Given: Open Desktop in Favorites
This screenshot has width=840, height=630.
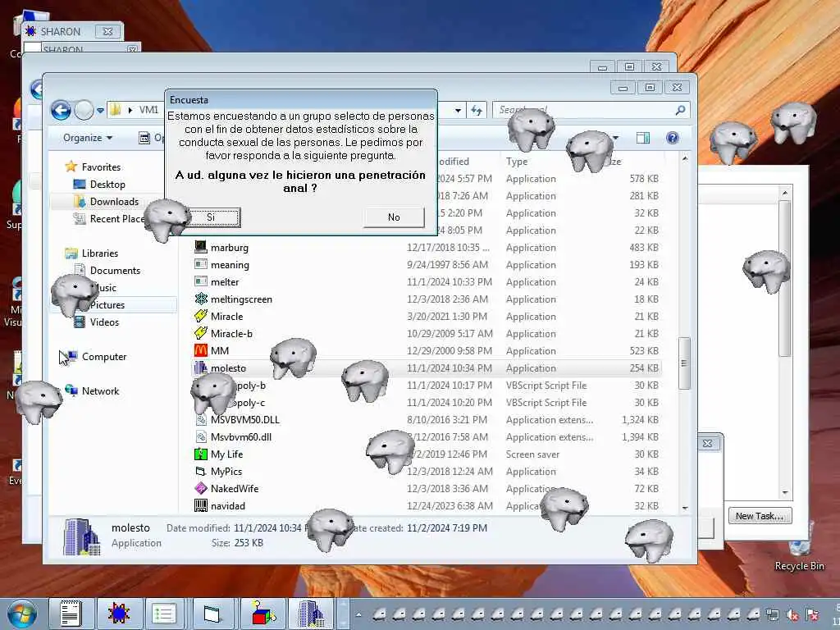Looking at the screenshot, I should 107,185.
